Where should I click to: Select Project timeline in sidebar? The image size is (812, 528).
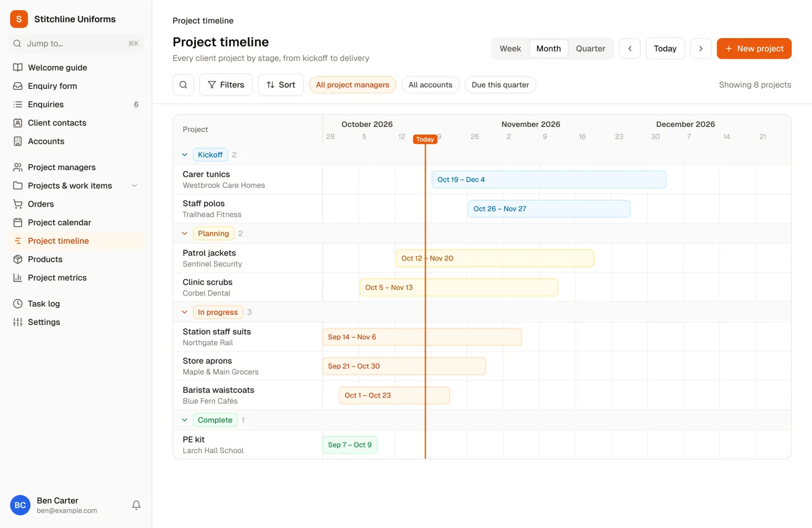76,241
